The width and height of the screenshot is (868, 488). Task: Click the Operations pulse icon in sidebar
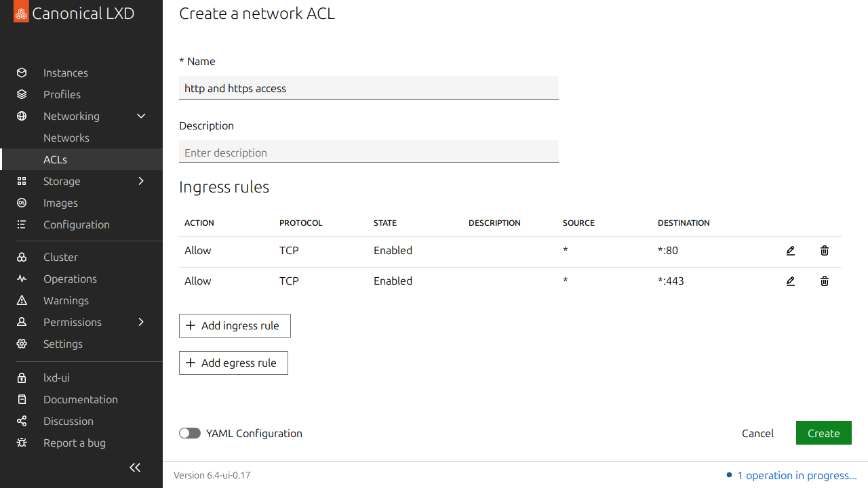(x=22, y=279)
